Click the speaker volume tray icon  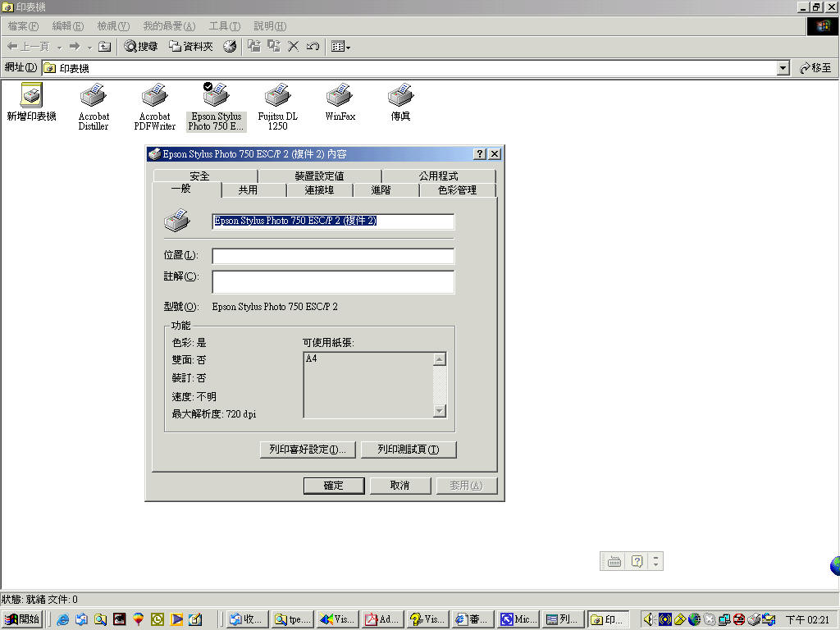(649, 619)
